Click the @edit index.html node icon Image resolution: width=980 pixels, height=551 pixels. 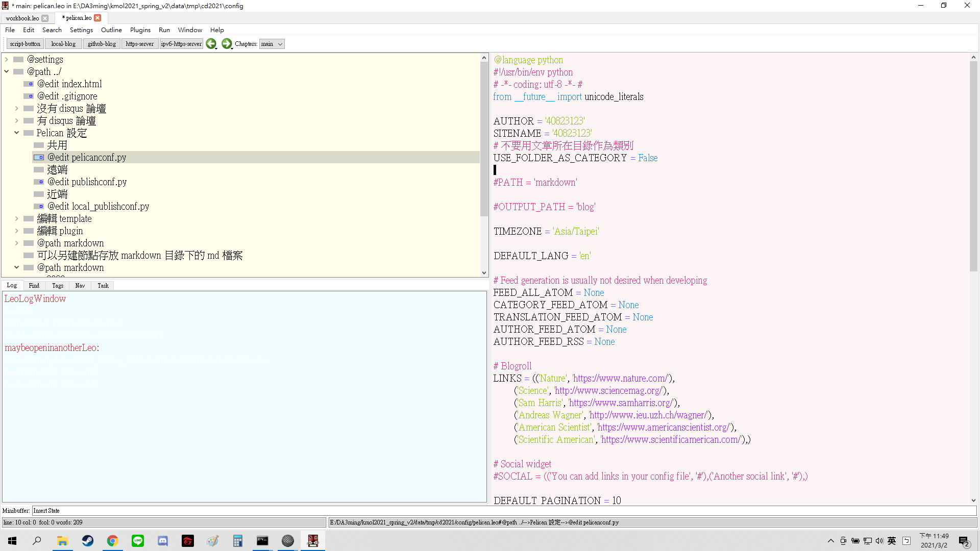pos(29,84)
